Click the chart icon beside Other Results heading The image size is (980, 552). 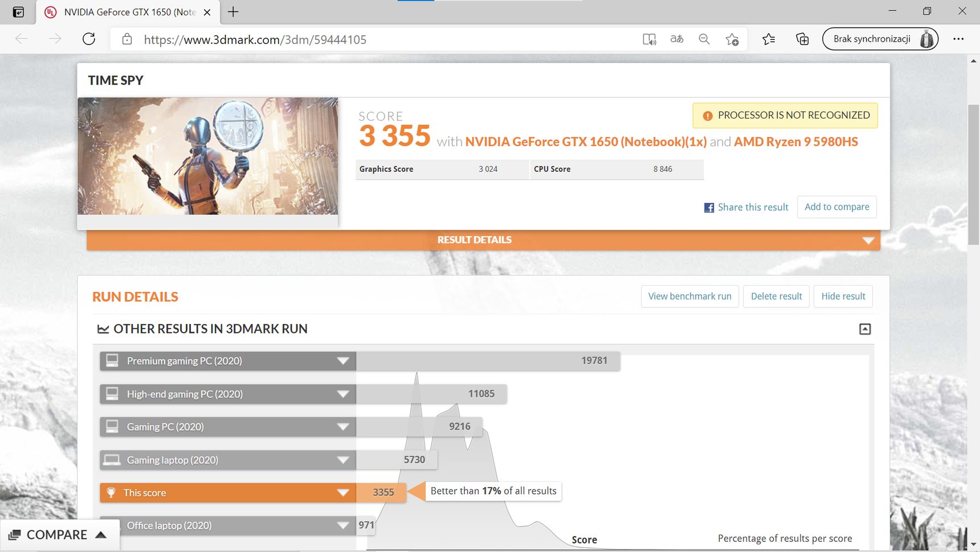(103, 329)
